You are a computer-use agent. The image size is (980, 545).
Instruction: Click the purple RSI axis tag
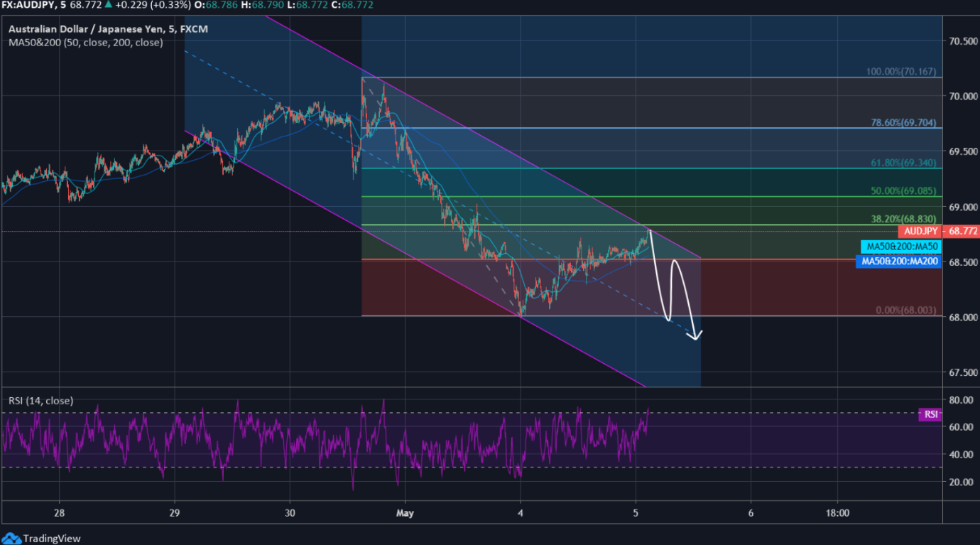(929, 414)
